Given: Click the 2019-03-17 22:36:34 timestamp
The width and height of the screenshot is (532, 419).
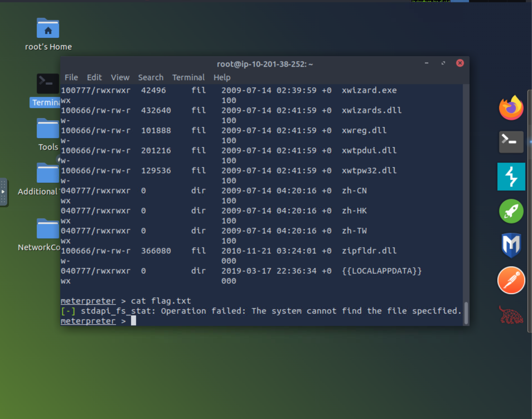Looking at the screenshot, I should 269,271.
